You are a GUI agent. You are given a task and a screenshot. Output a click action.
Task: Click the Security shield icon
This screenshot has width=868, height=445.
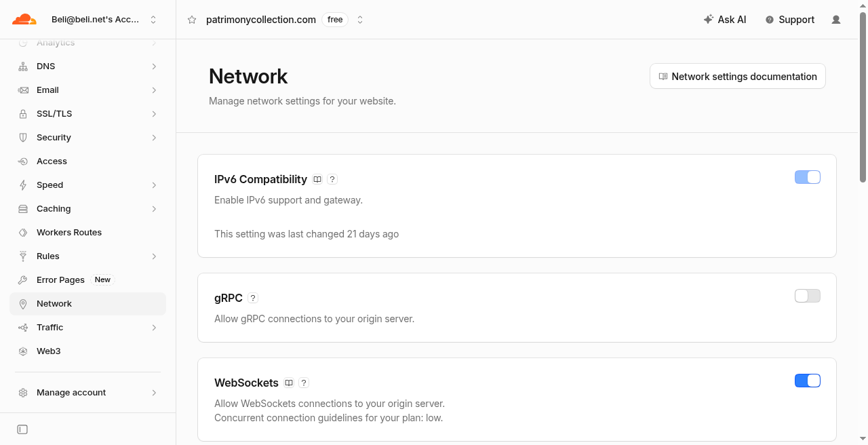[23, 138]
